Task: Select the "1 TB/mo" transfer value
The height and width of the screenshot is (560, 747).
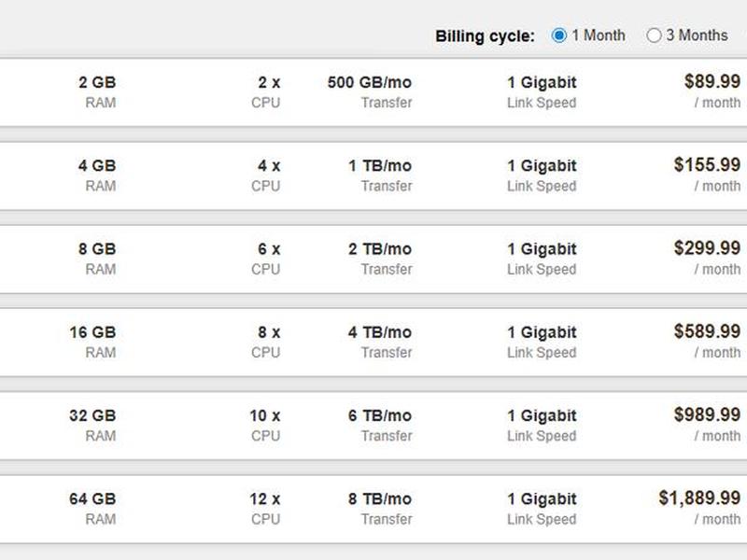Action: point(380,166)
